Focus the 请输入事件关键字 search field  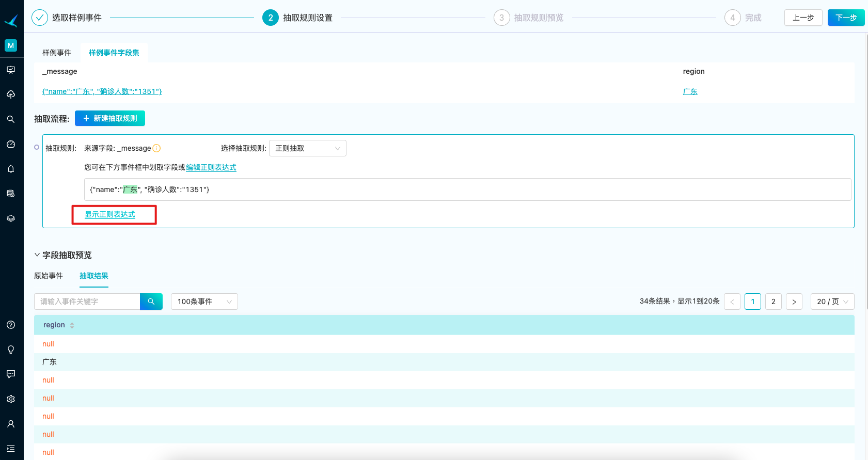click(x=87, y=302)
